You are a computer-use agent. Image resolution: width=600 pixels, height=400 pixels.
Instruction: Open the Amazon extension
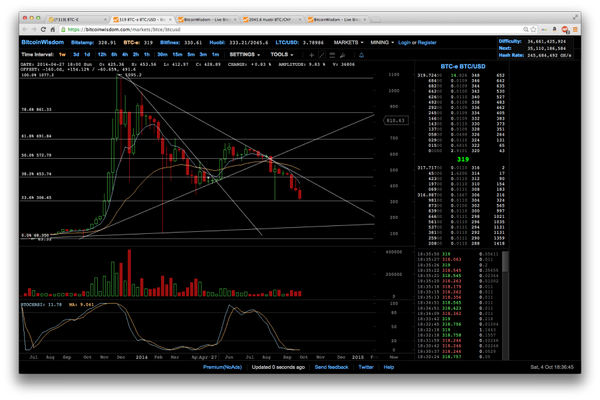point(554,29)
